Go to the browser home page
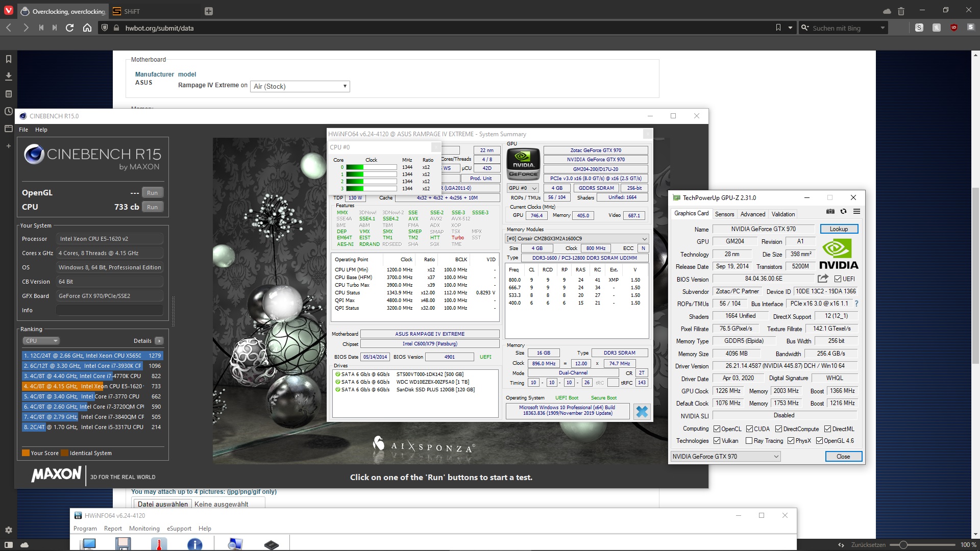Screen dimensions: 980x551 pos(87,28)
